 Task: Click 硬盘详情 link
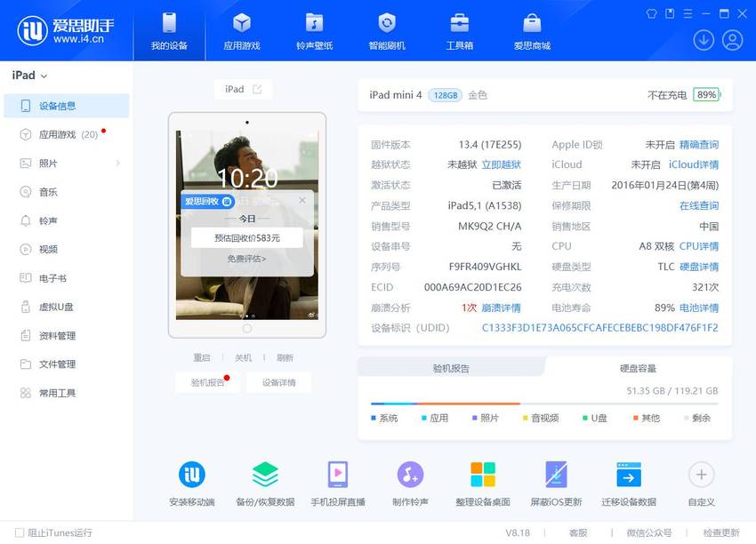pos(698,267)
